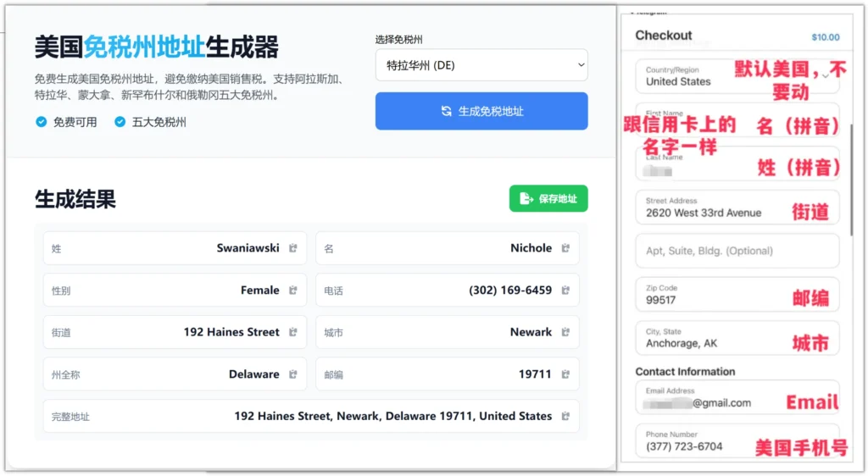Screen dimensions: 868x476
Task: Copy the full address line
Action: click(x=565, y=416)
